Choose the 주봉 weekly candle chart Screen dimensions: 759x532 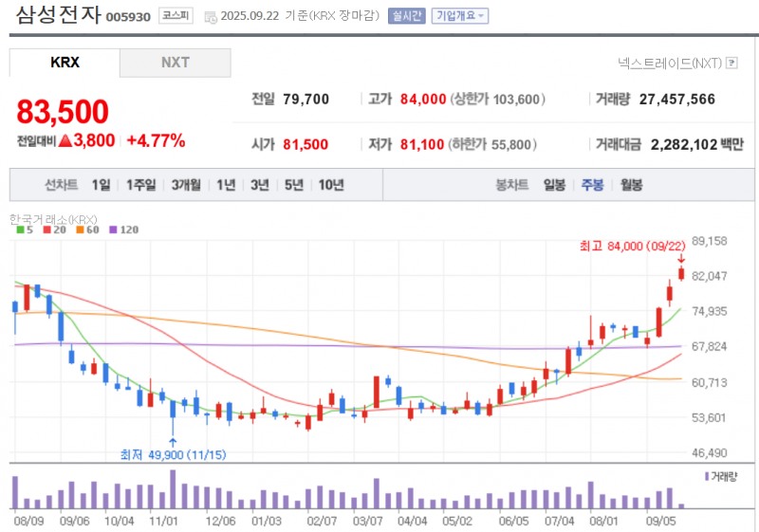[592, 185]
